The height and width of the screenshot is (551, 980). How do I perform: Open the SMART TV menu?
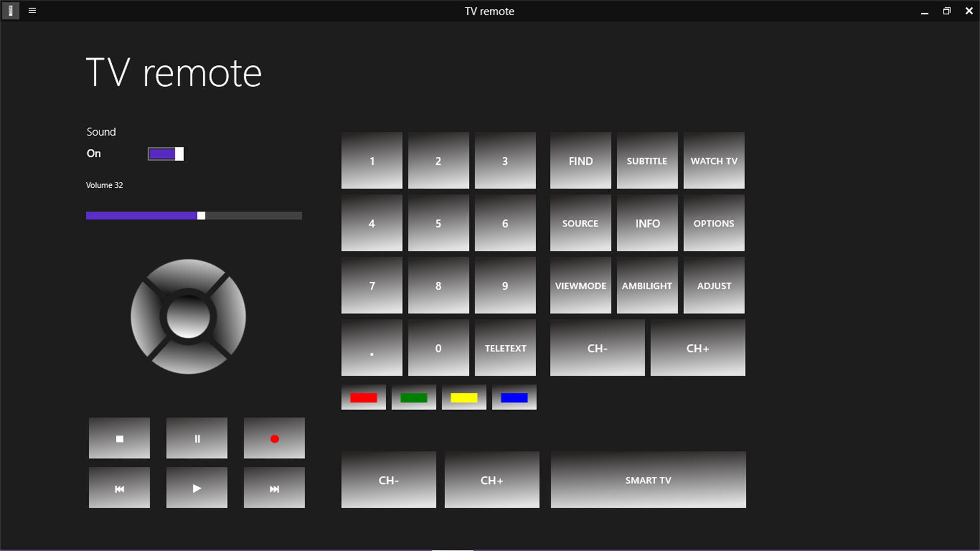coord(648,480)
